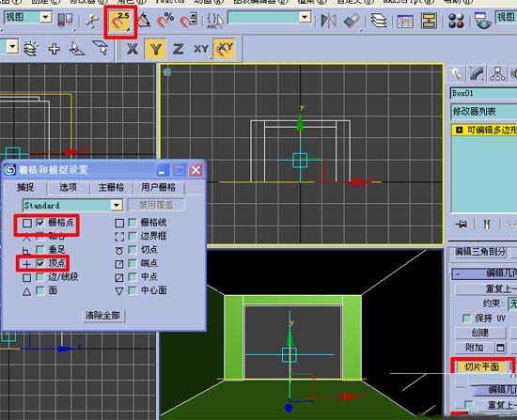Image resolution: width=517 pixels, height=420 pixels.
Task: Open the Modify command panel tab
Action: tap(478, 74)
